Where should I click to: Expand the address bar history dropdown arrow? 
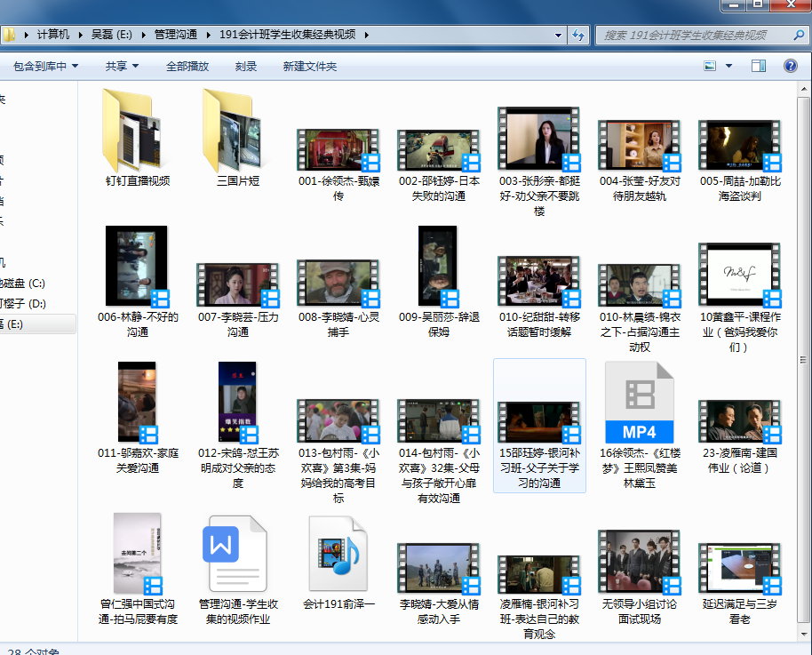558,35
